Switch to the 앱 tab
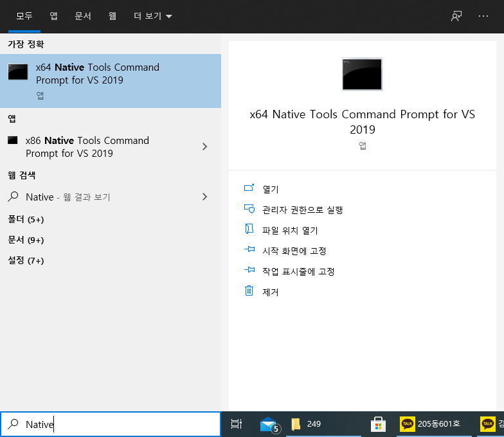 53,15
